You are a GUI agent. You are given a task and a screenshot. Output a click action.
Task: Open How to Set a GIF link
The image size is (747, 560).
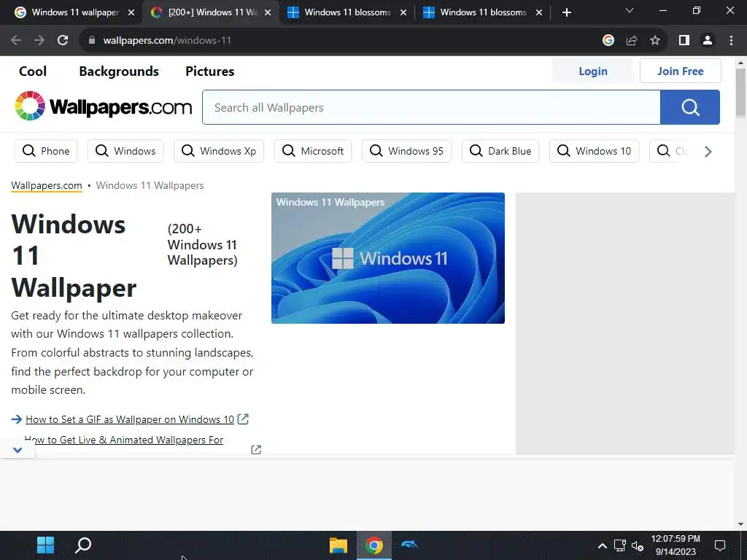coord(130,419)
